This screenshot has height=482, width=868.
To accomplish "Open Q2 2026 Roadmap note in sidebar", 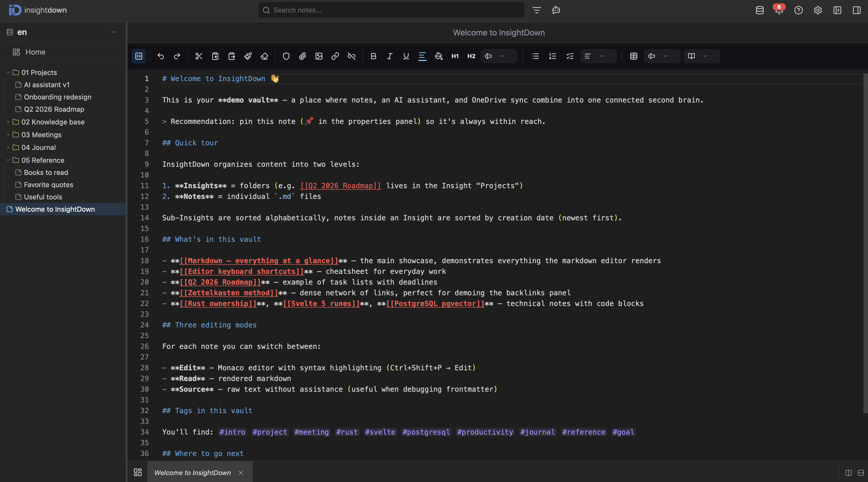I will (54, 109).
